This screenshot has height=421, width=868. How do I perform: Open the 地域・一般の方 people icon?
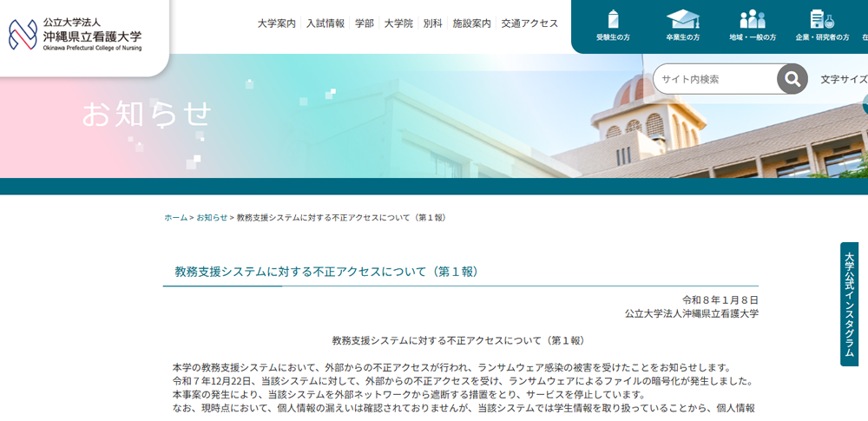(x=752, y=19)
